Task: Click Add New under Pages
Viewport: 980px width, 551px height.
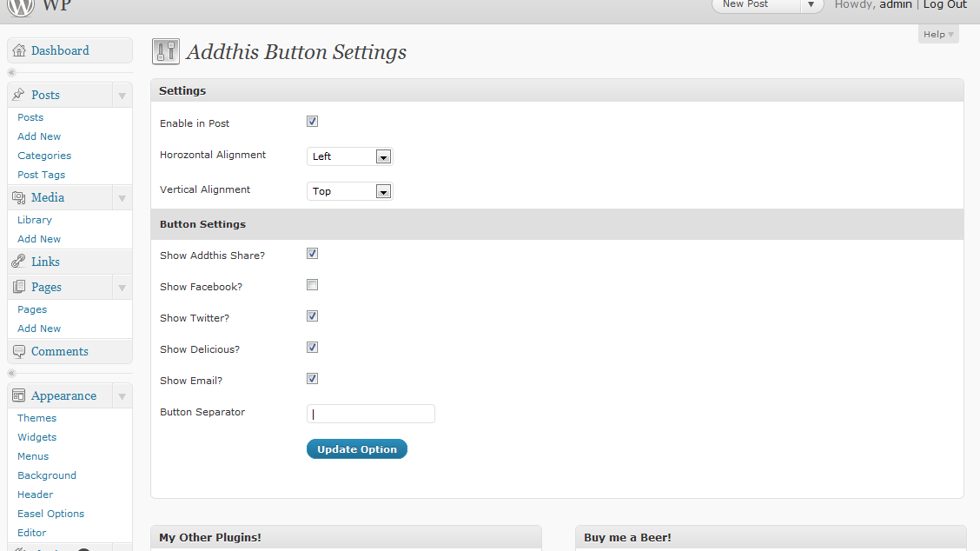Action: [x=39, y=329]
